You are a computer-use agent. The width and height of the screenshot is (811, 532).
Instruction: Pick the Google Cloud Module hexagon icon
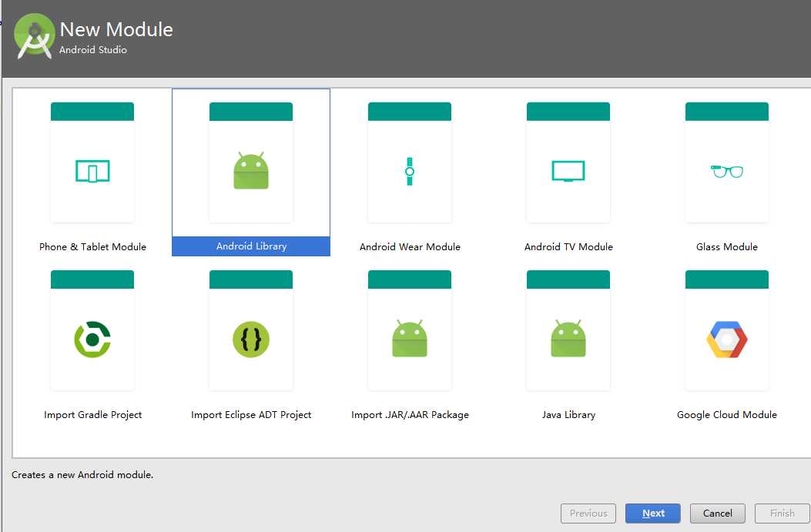[727, 340]
